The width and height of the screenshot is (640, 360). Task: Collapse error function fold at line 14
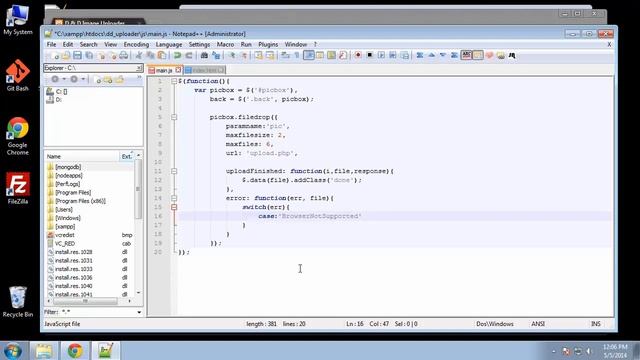click(x=174, y=198)
